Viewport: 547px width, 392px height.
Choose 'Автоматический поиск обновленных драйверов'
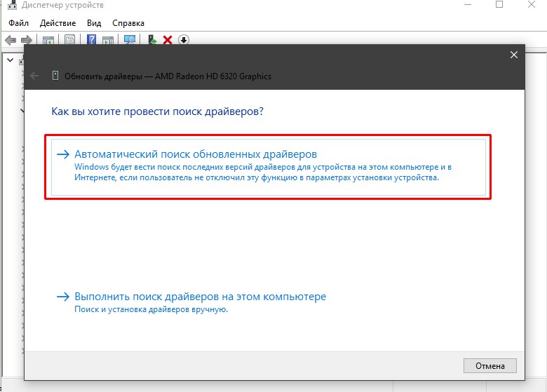(269, 167)
